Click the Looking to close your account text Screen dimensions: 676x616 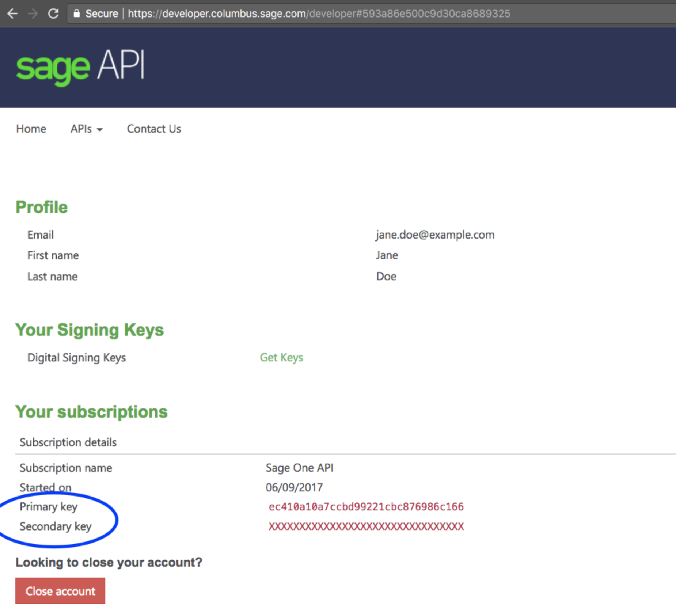coord(109,562)
